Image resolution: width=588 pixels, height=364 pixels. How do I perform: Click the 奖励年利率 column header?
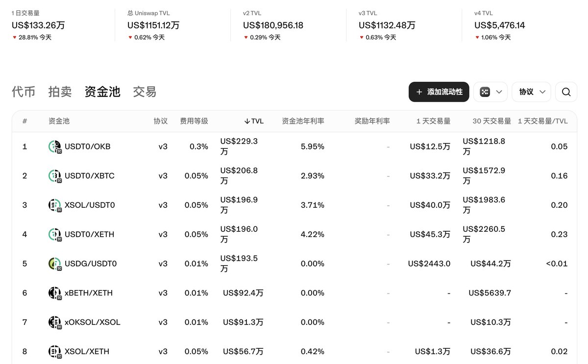pos(372,121)
